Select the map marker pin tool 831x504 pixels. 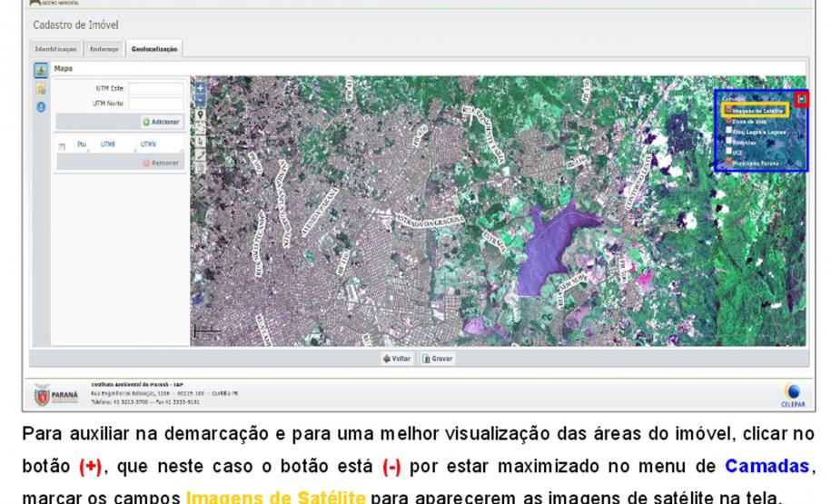coord(201,115)
